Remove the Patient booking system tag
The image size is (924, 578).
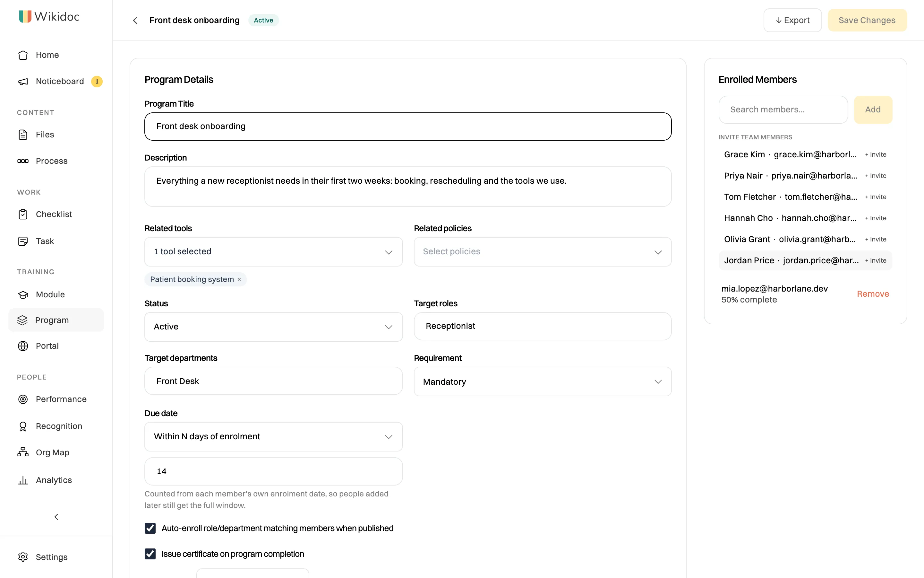[x=239, y=279]
